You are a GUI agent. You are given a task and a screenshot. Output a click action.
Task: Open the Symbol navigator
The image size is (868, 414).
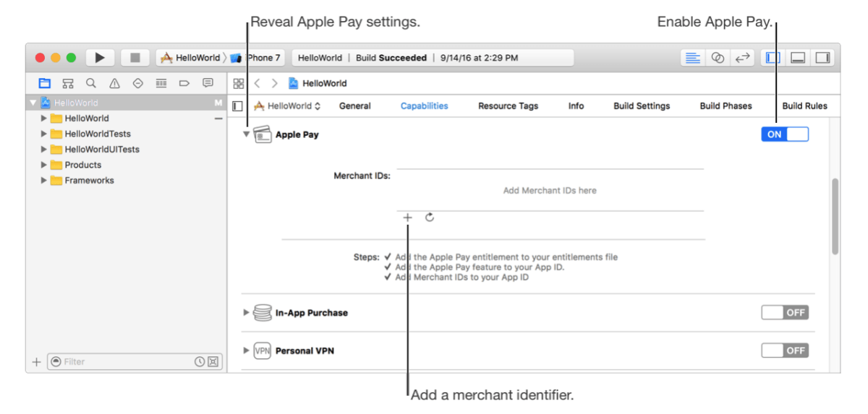(x=68, y=83)
